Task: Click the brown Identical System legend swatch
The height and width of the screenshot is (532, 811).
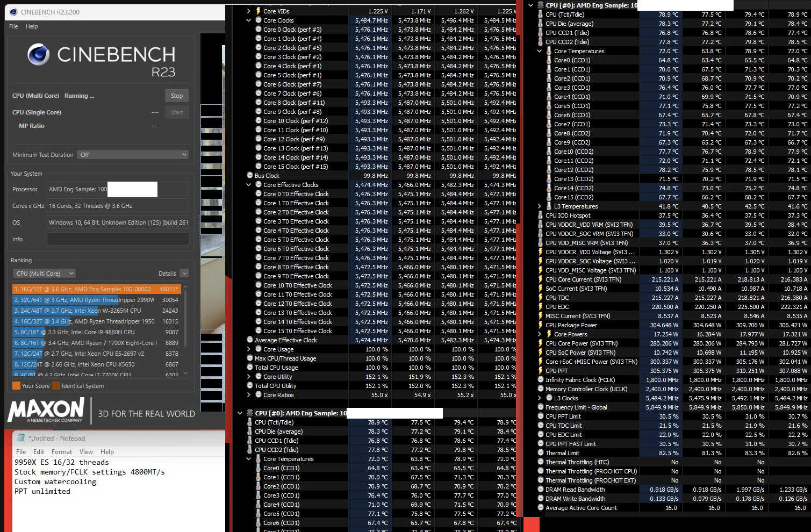Action: pos(56,386)
